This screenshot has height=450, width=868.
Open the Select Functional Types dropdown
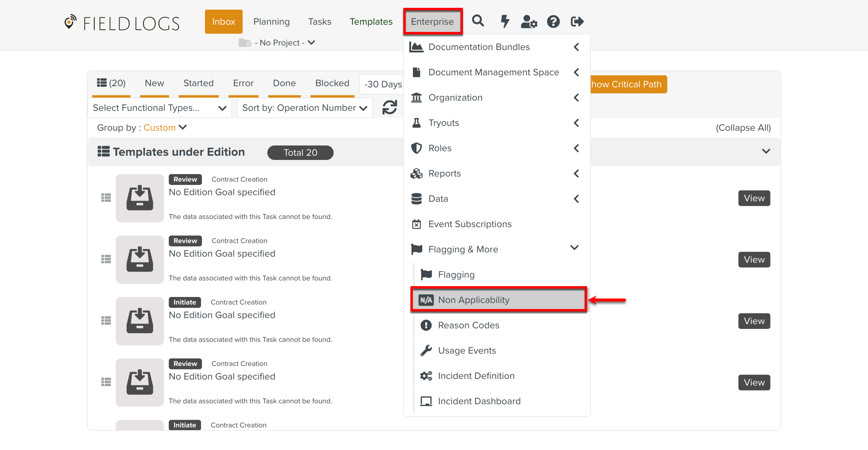point(159,108)
